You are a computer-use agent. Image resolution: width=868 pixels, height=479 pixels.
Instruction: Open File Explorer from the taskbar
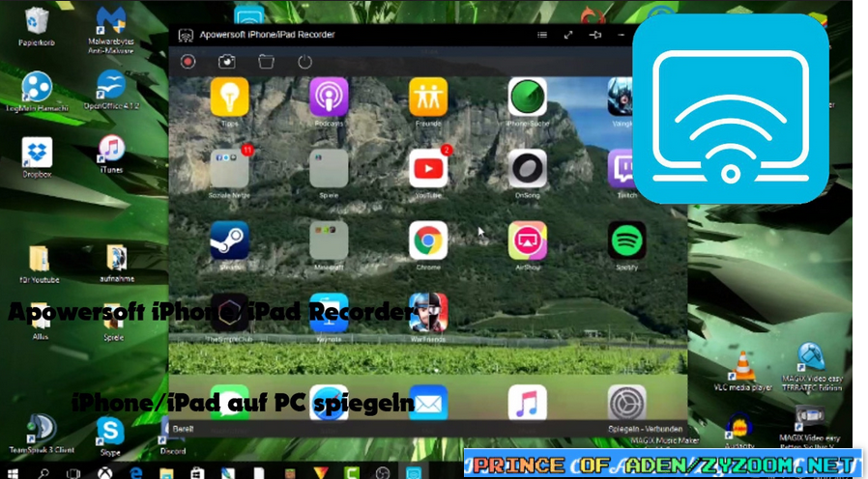click(x=166, y=473)
